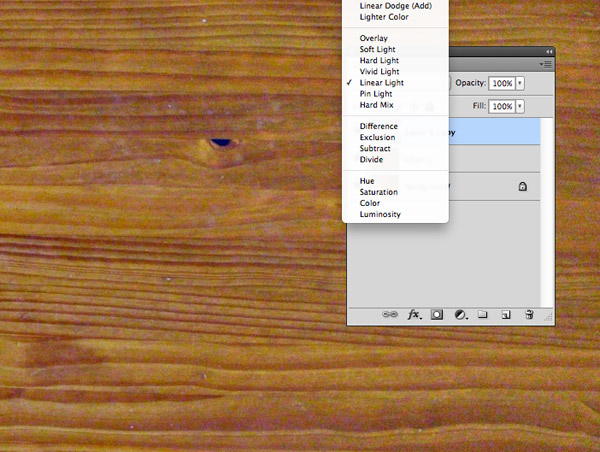Click the delete layer trash icon
This screenshot has height=452, width=600.
[x=529, y=314]
